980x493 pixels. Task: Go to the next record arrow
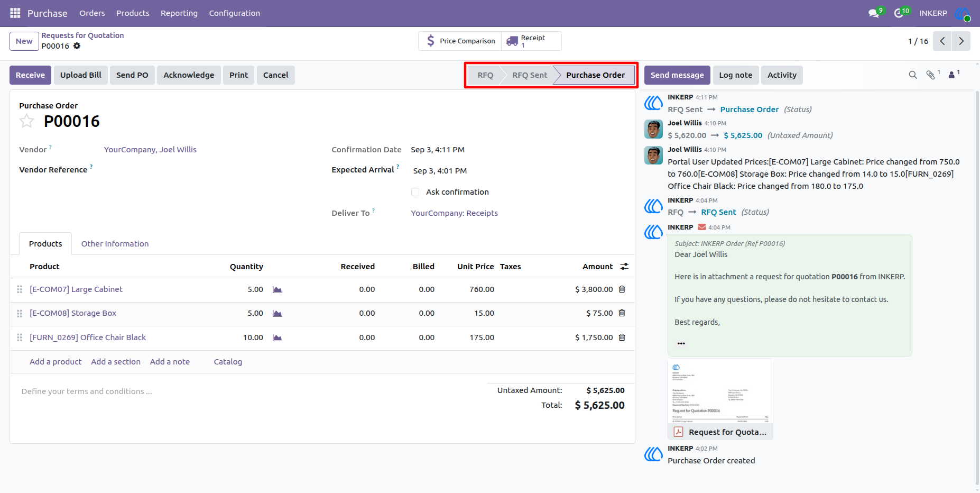[x=961, y=41]
